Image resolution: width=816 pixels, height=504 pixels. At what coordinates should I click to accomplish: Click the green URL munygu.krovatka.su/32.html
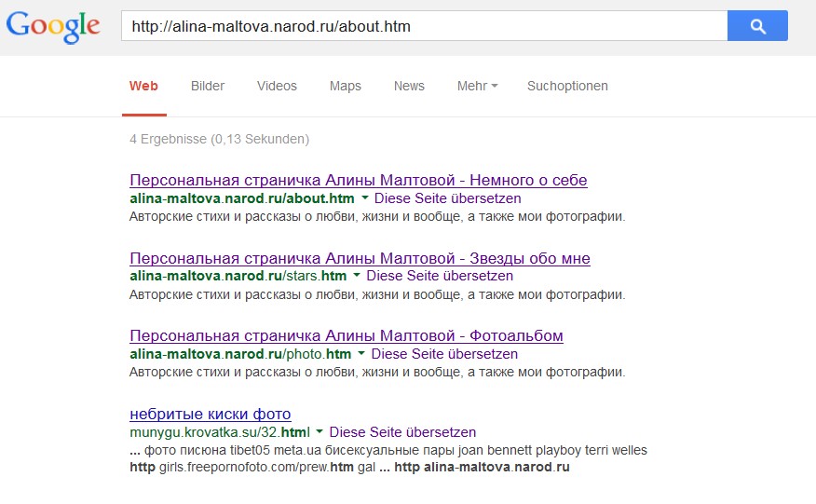click(x=220, y=432)
